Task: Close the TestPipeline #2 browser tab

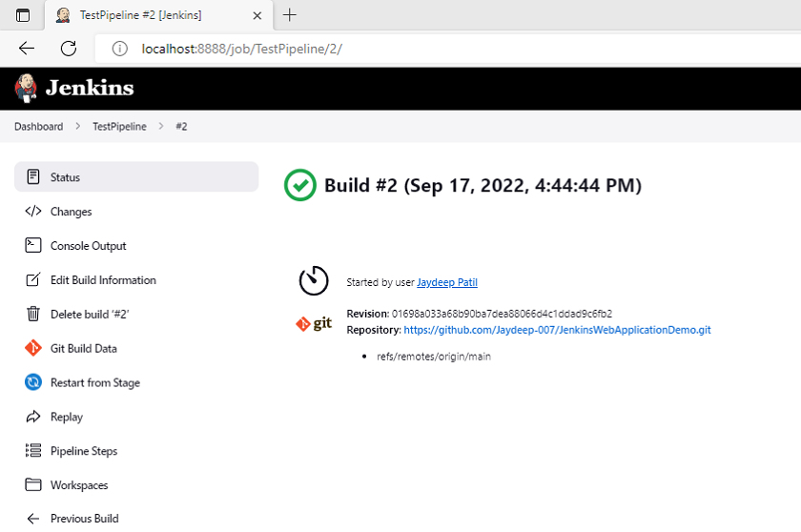Action: [257, 15]
